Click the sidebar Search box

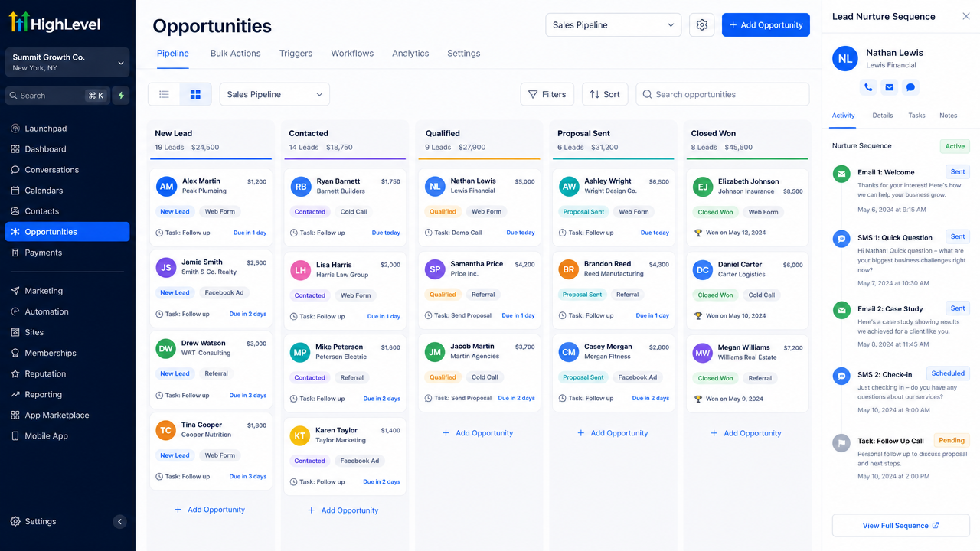pos(57,96)
